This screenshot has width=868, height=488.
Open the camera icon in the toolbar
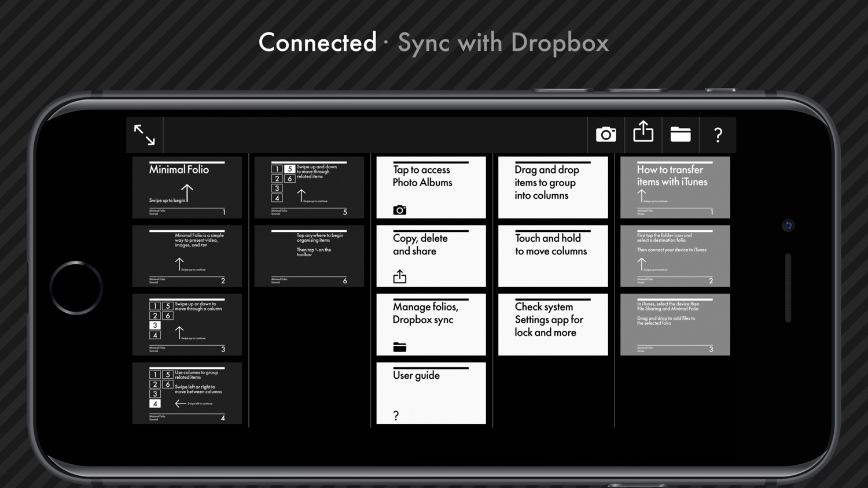(606, 135)
